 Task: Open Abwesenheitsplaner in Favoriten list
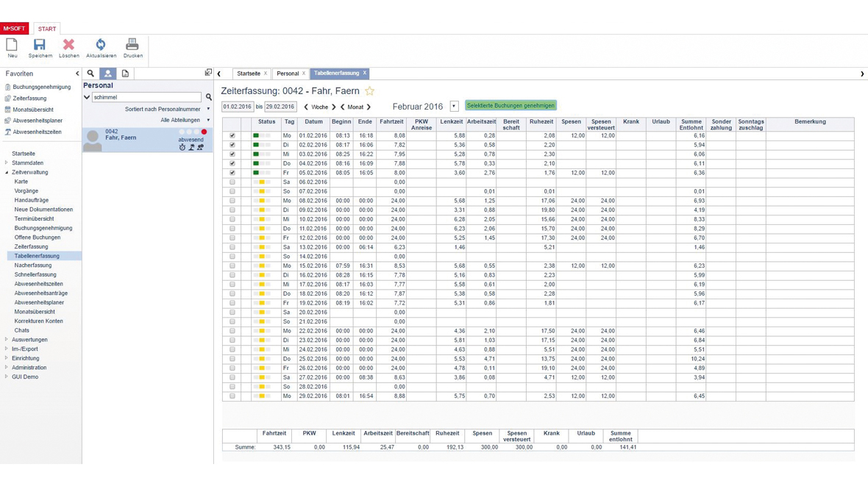[38, 121]
